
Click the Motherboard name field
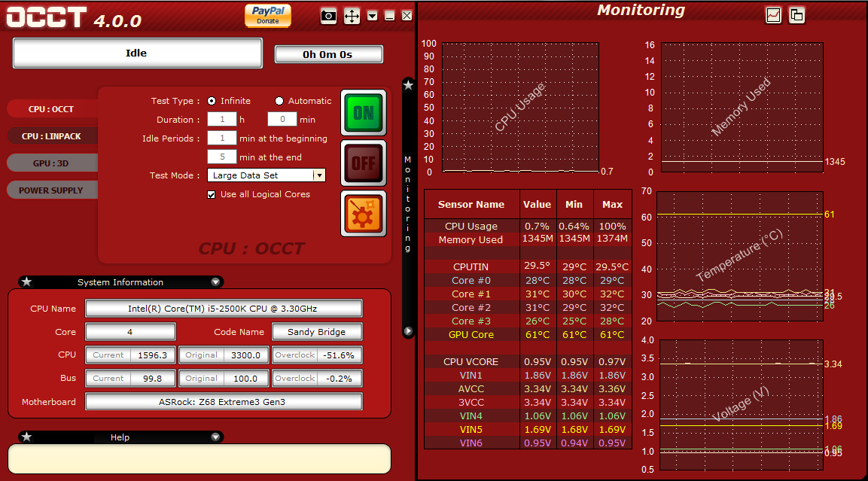[x=224, y=401]
